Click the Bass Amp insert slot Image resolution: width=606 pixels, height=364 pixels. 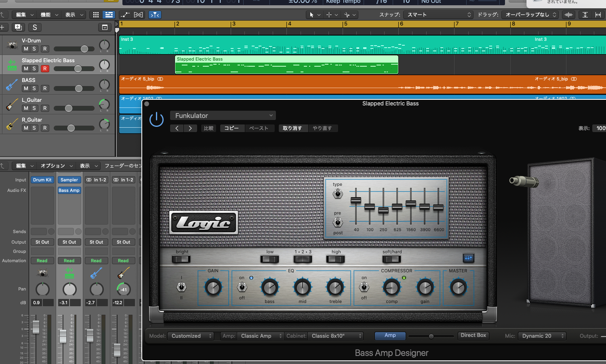click(x=69, y=190)
